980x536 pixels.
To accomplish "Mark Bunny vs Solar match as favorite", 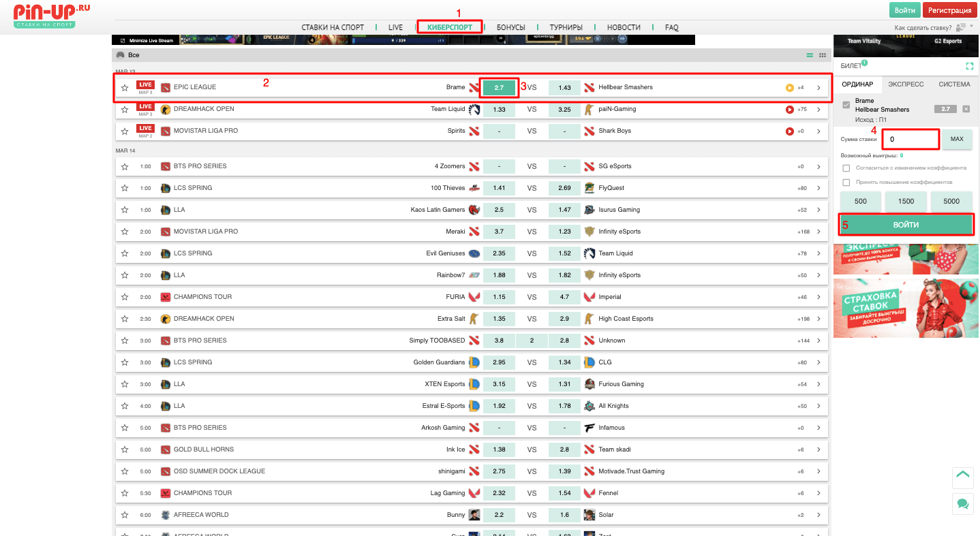I will click(x=125, y=515).
